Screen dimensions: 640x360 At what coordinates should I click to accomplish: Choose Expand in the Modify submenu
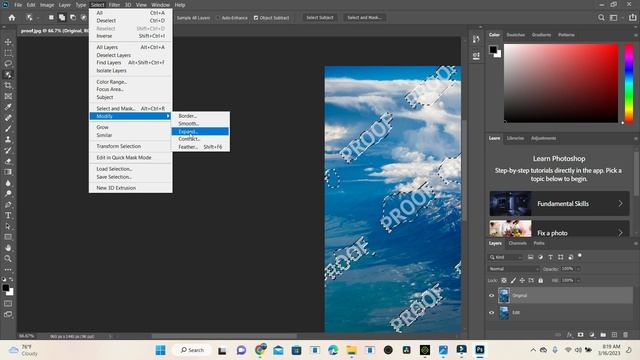(x=200, y=131)
